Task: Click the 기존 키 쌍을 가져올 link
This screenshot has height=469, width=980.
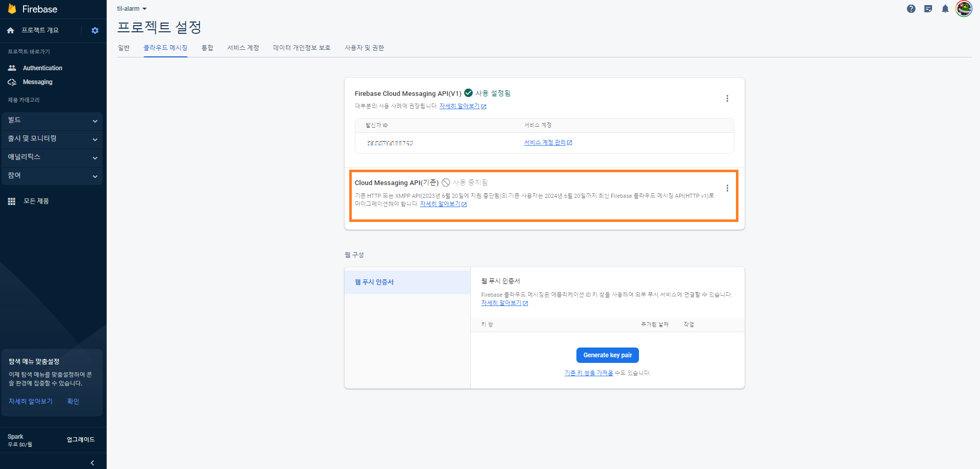Action: point(589,373)
